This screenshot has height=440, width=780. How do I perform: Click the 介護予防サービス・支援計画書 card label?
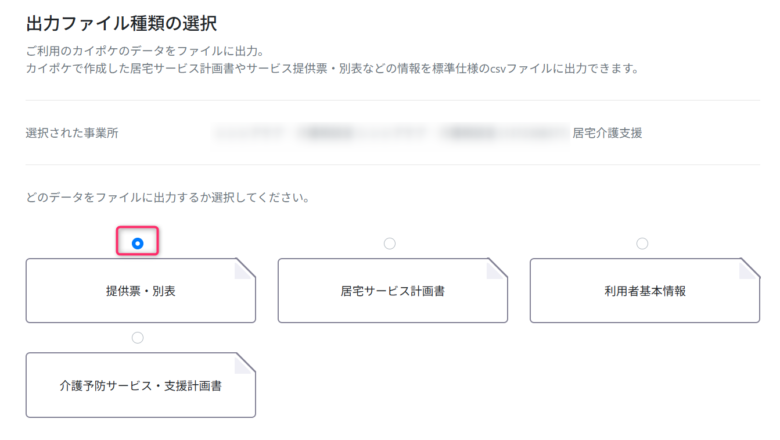click(x=141, y=385)
